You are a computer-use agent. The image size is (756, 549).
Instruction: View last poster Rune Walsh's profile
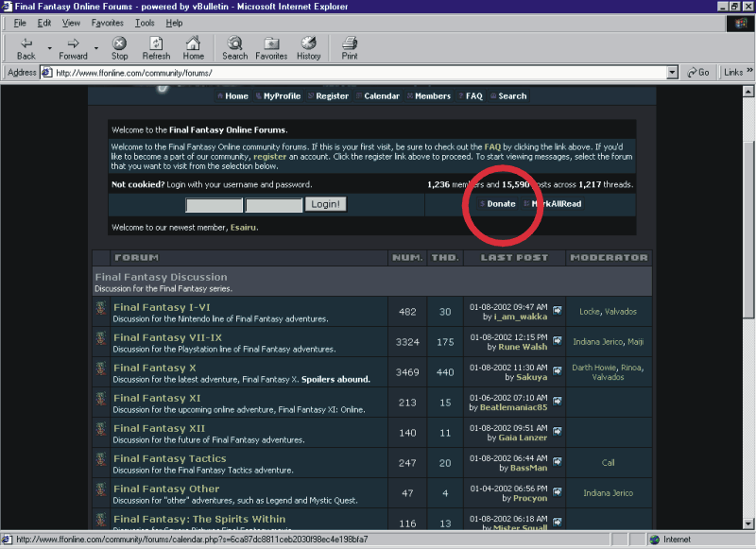tap(523, 347)
